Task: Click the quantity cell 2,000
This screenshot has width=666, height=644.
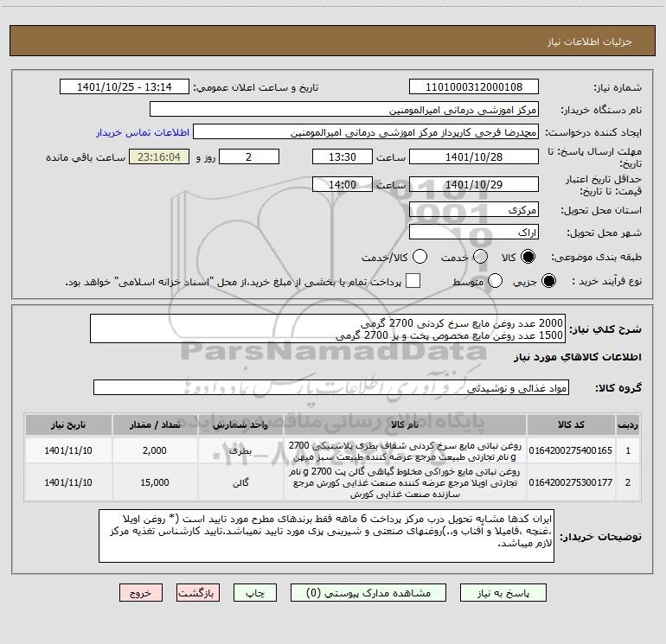Action: pyautogui.click(x=155, y=450)
